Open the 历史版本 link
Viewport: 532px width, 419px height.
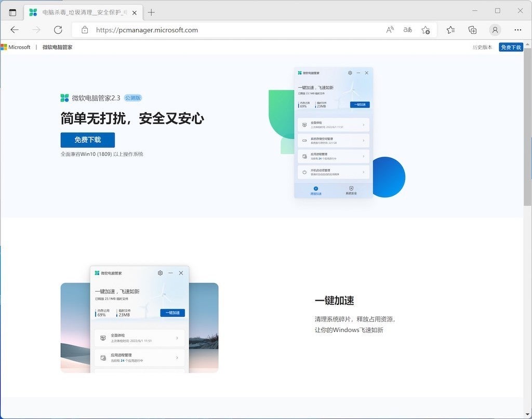point(482,47)
